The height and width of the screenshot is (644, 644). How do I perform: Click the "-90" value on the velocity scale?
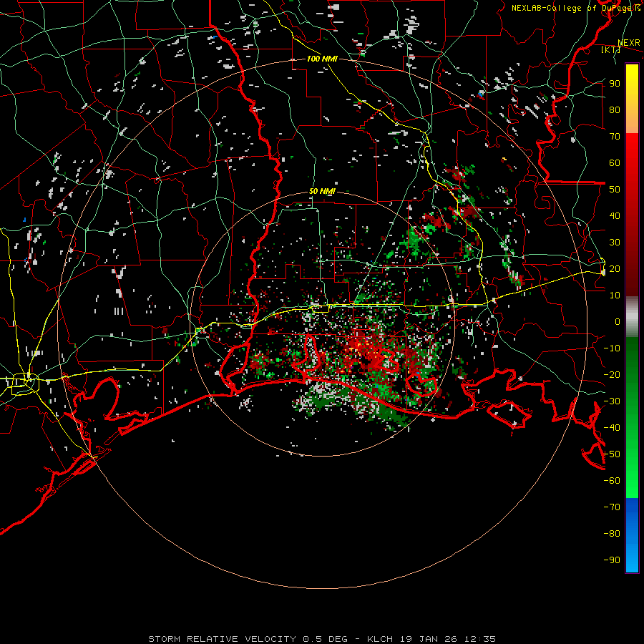(x=612, y=560)
